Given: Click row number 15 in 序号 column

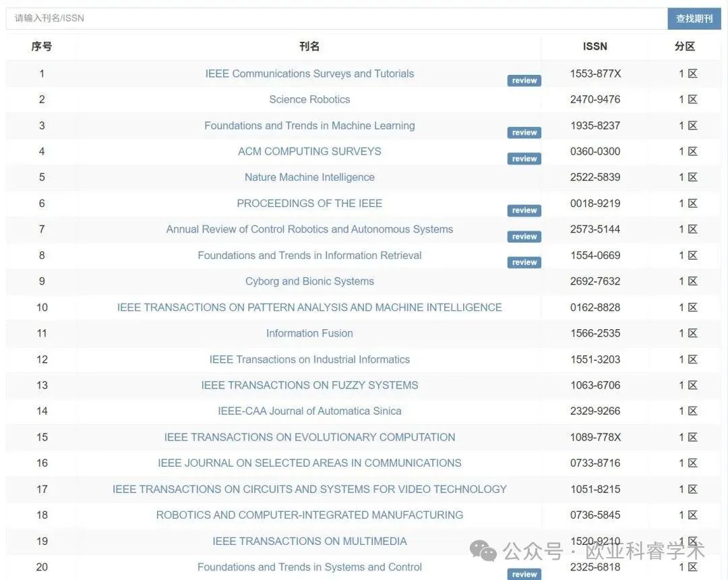Looking at the screenshot, I should coord(42,437).
